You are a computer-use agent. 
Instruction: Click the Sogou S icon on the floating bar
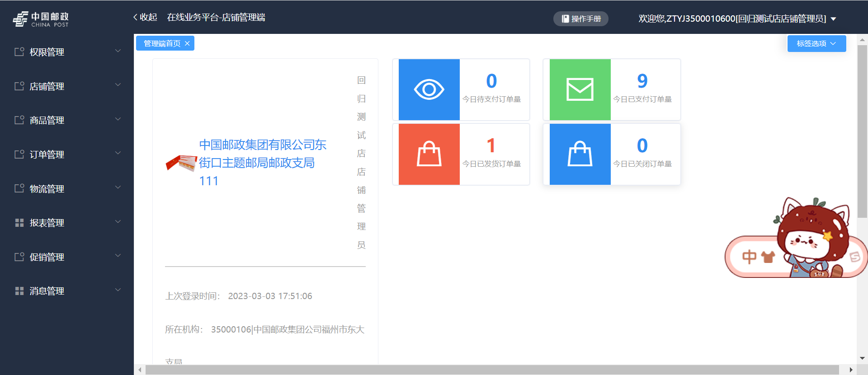coord(855,257)
